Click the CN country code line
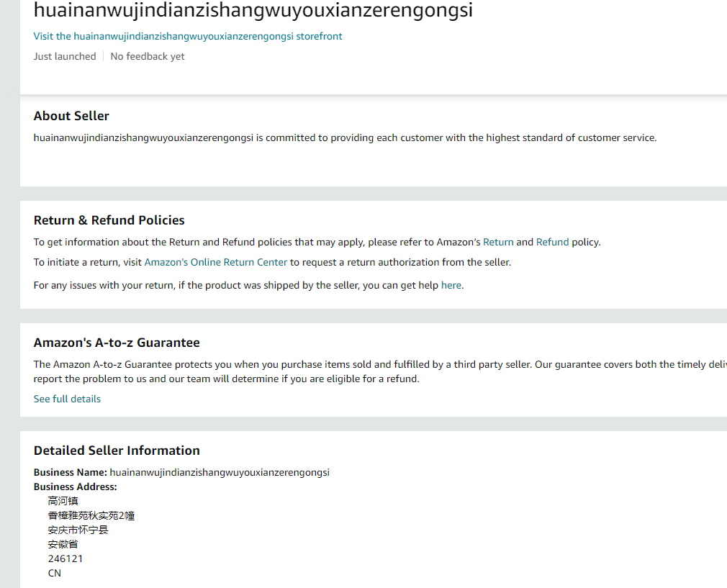Image resolution: width=727 pixels, height=588 pixels. [55, 573]
